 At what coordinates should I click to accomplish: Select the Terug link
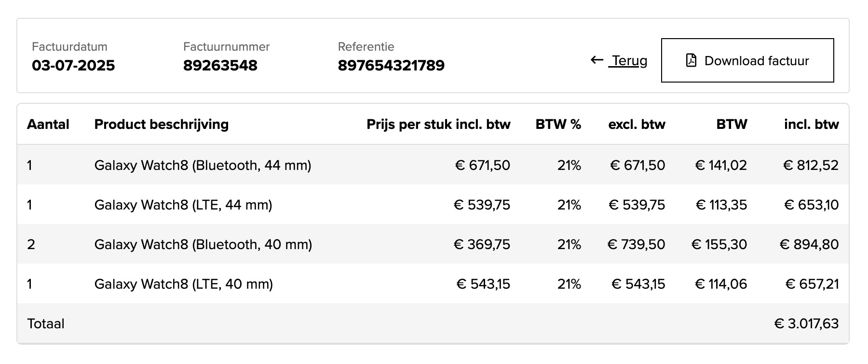(628, 61)
